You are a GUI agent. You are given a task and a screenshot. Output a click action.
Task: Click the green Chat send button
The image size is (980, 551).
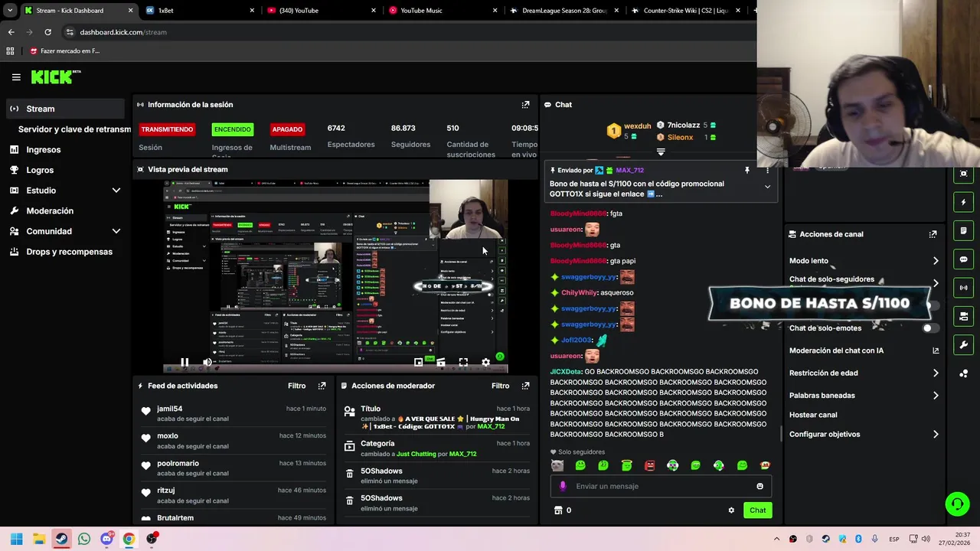(757, 510)
